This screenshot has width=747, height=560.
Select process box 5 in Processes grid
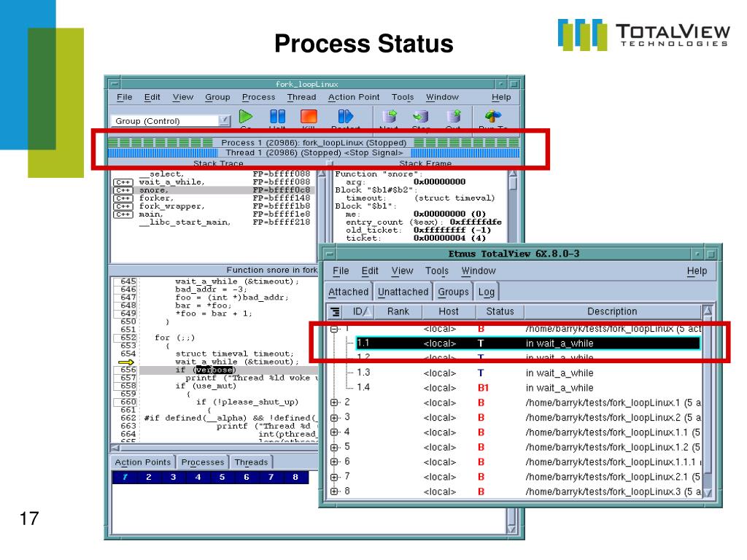point(222,477)
